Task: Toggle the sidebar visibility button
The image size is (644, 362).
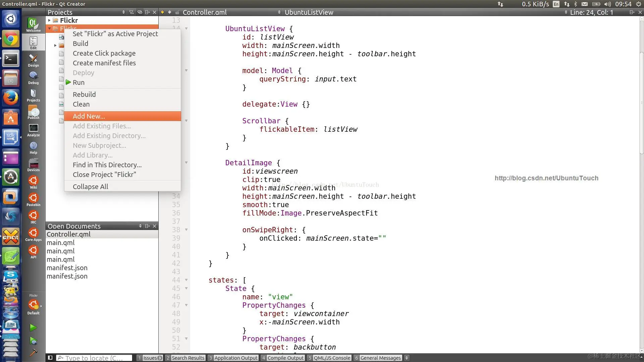Action: click(50, 358)
